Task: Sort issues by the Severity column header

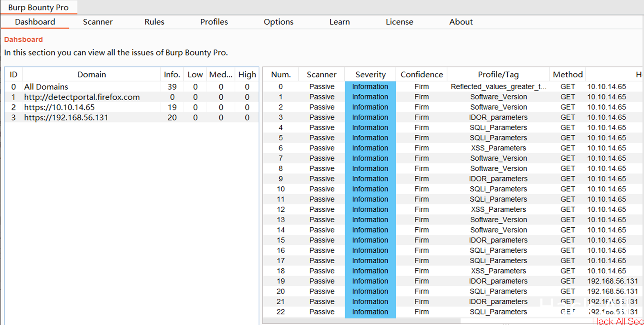Action: (x=371, y=74)
